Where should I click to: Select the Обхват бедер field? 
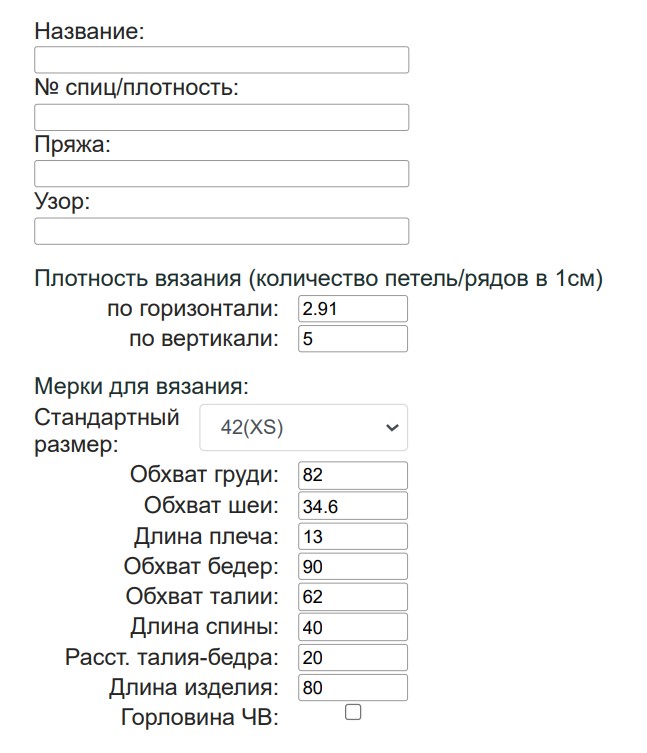pos(353,567)
